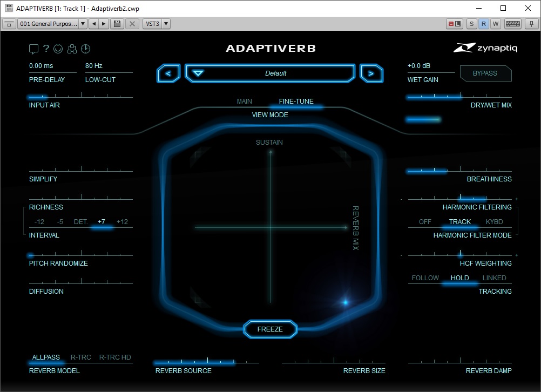Click the WET GAIN +0.0 dB value

point(419,66)
